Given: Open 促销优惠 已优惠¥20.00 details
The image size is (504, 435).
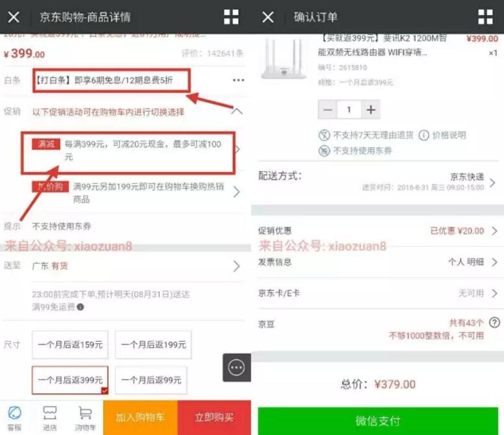Looking at the screenshot, I should tap(377, 231).
